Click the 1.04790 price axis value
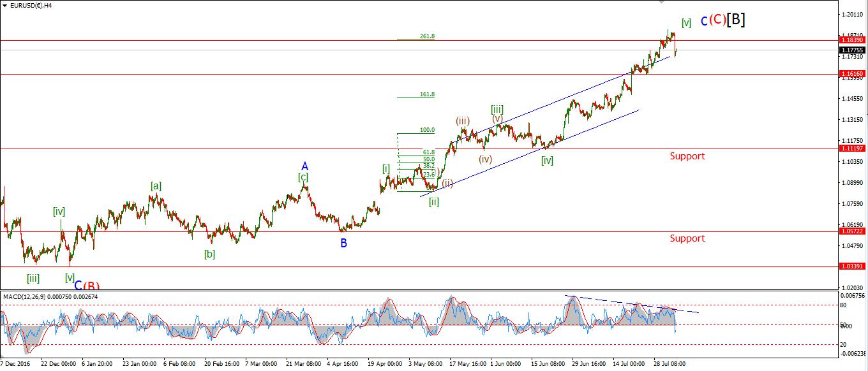This screenshot has height=371, width=868. tap(853, 246)
